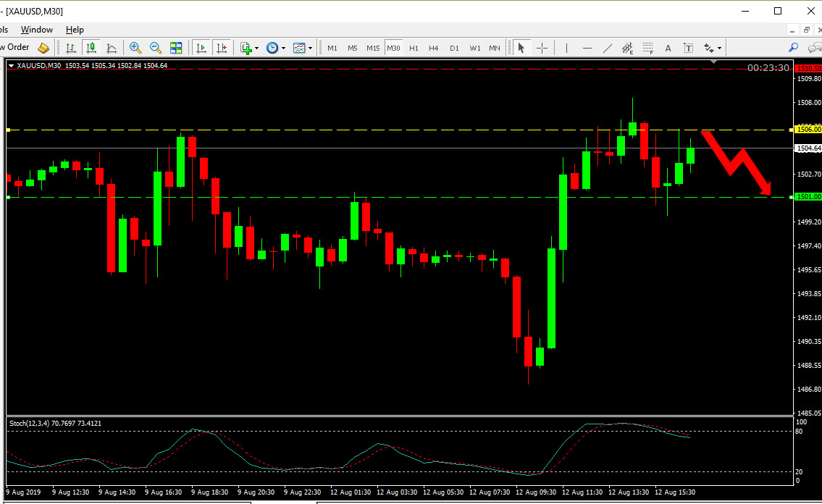Image resolution: width=822 pixels, height=504 pixels.
Task: Open the Help menu
Action: 75,30
